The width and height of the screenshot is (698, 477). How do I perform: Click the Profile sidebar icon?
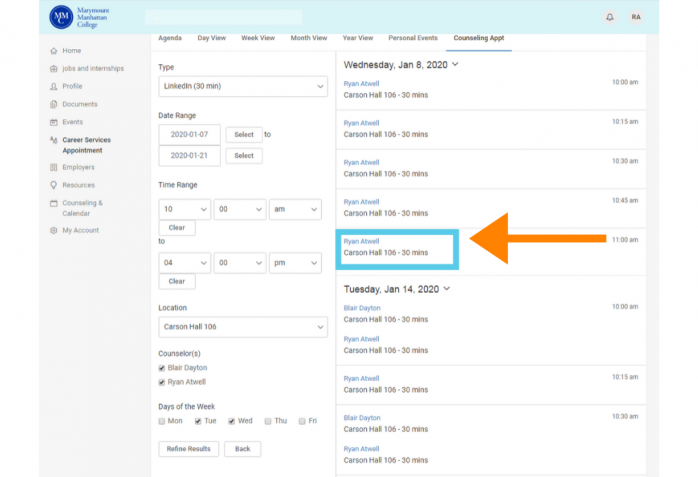click(x=53, y=86)
